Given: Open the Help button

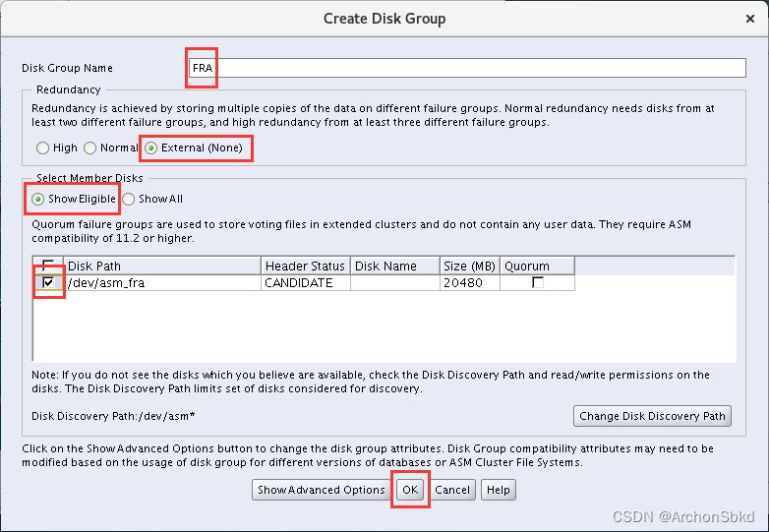Looking at the screenshot, I should 499,490.
